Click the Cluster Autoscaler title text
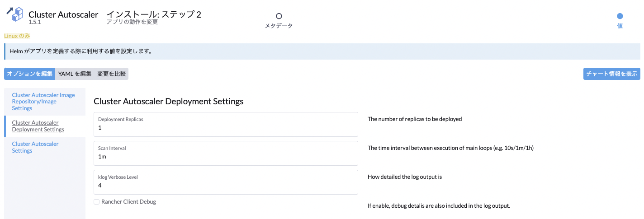 63,14
